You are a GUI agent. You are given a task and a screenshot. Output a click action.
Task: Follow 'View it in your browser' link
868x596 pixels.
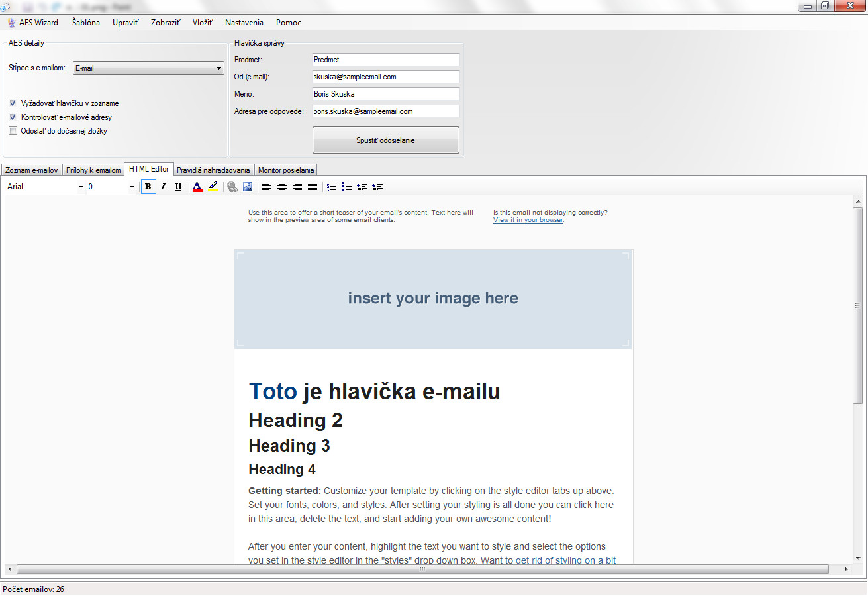[x=528, y=220]
